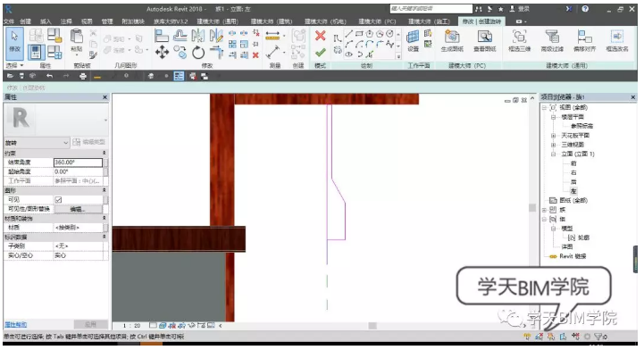Viewport: 644px width, 350px height.
Task: Open the 视图 ribbon tab
Action: (87, 21)
